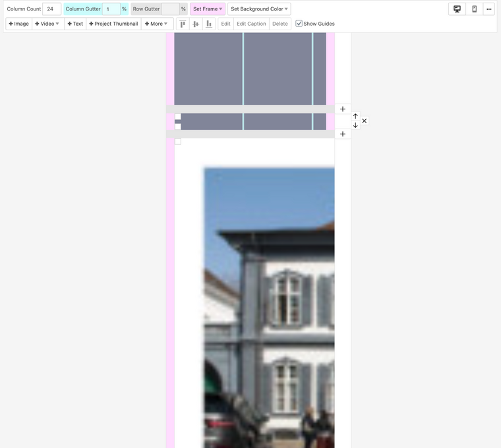501x448 pixels.
Task: Expand the More menu
Action: tap(156, 24)
